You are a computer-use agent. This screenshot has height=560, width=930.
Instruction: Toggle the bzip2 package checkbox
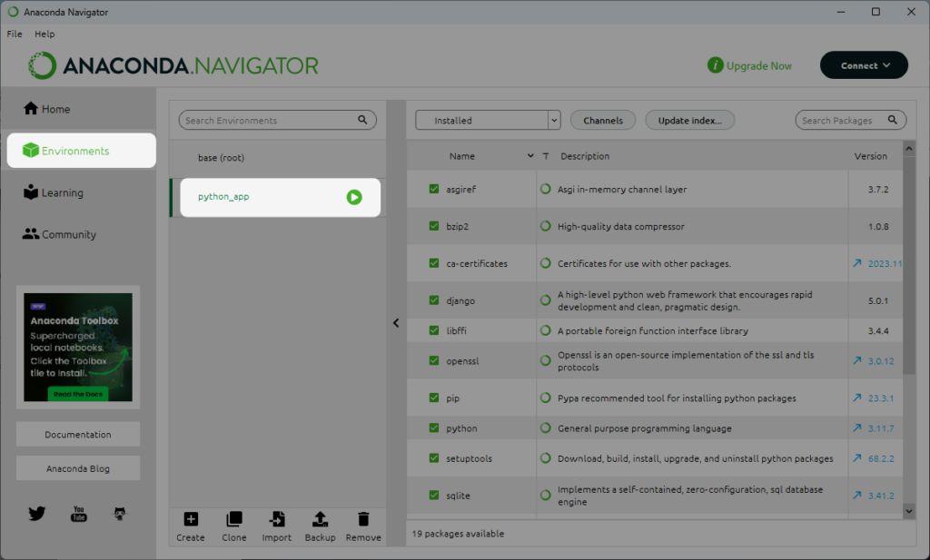434,226
